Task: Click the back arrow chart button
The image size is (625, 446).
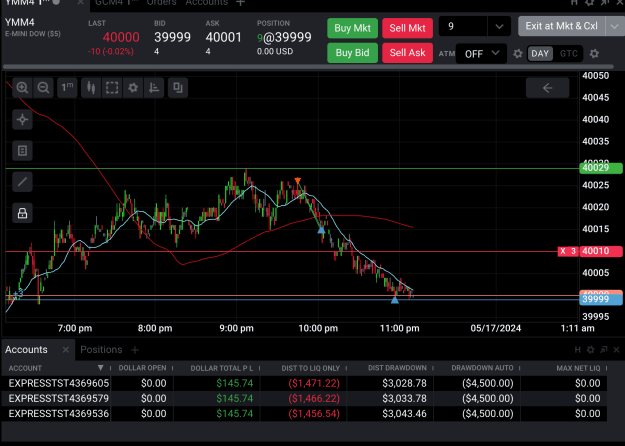Action: tap(547, 88)
